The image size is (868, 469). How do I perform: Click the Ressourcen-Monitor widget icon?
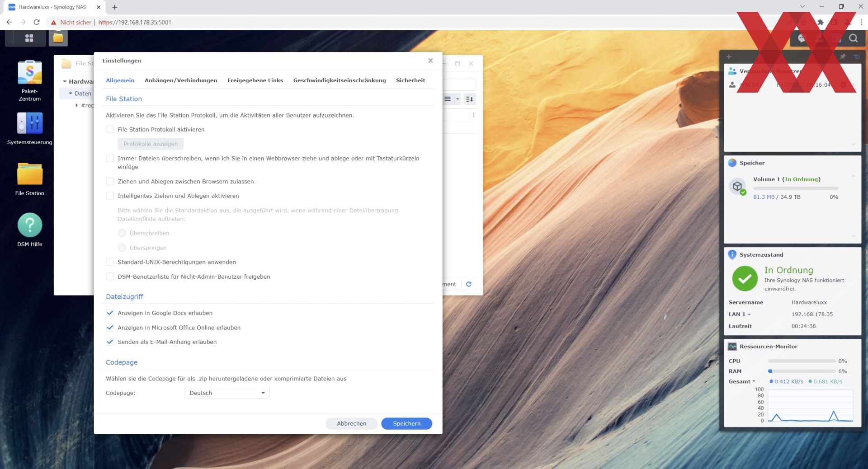click(732, 347)
